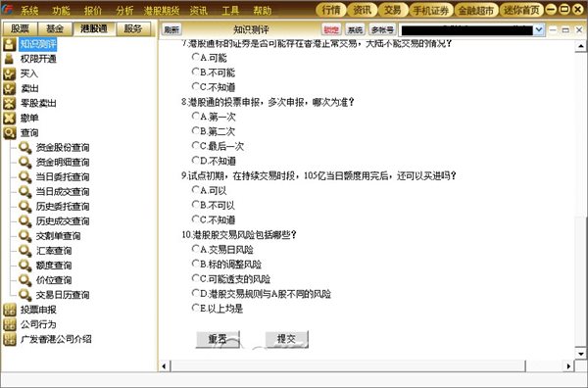The image size is (588, 388).
Task: Click magnifier icon next to 汇率查询
Action: 25,251
